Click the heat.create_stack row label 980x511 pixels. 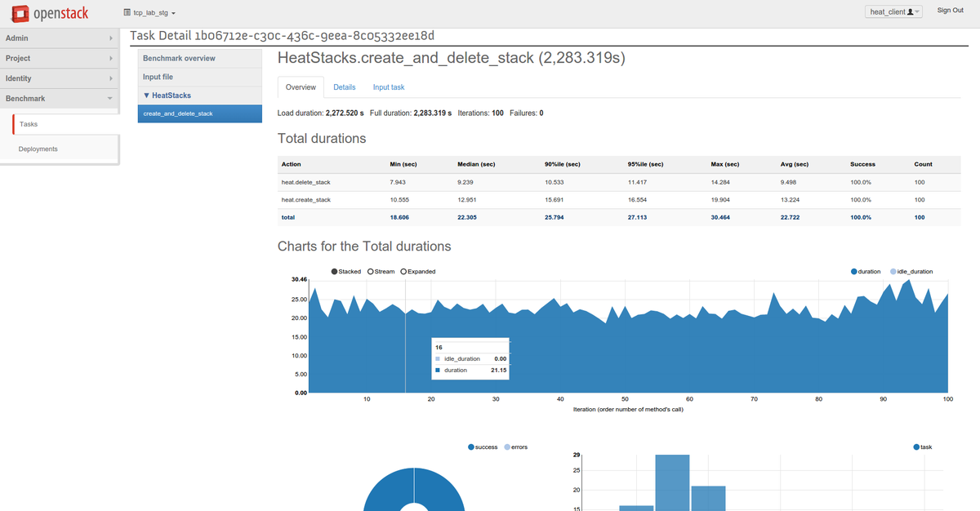pos(305,199)
